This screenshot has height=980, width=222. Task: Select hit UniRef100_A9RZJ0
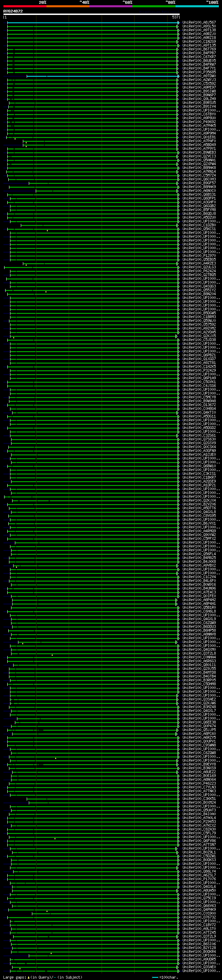coord(199,34)
